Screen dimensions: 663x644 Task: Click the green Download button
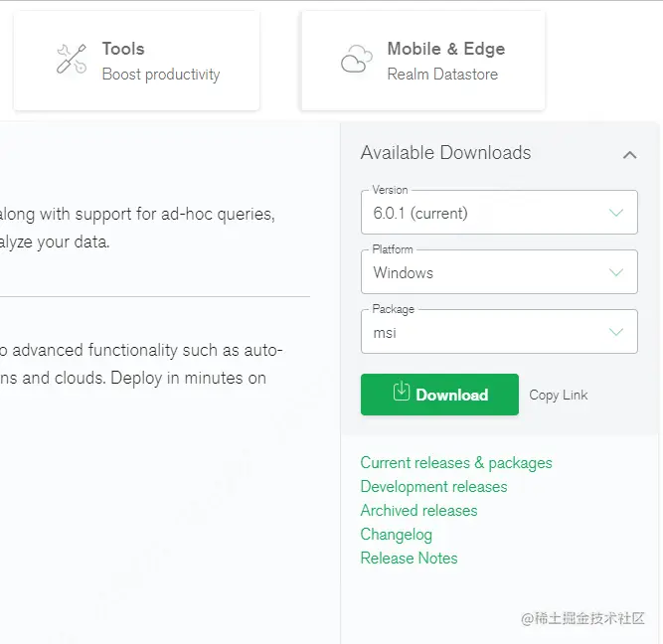[x=439, y=395]
